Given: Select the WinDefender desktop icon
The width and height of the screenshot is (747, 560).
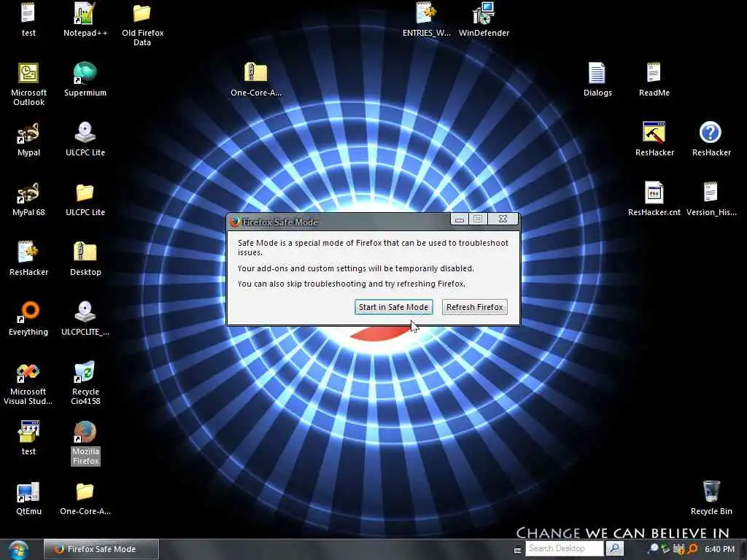Looking at the screenshot, I should click(x=484, y=20).
